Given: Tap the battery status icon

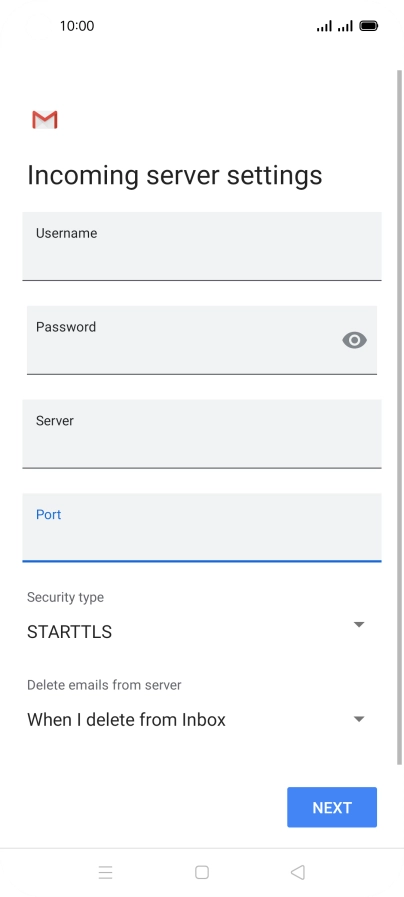Looking at the screenshot, I should [x=369, y=26].
